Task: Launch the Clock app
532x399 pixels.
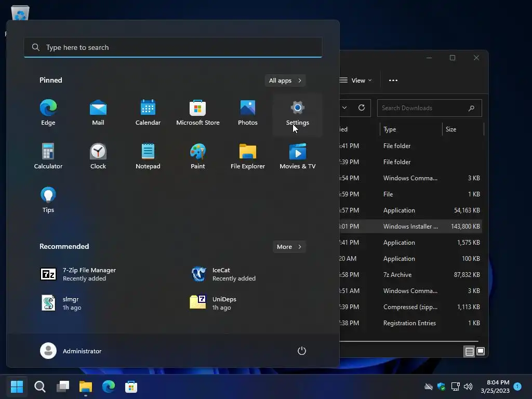Action: point(98,156)
